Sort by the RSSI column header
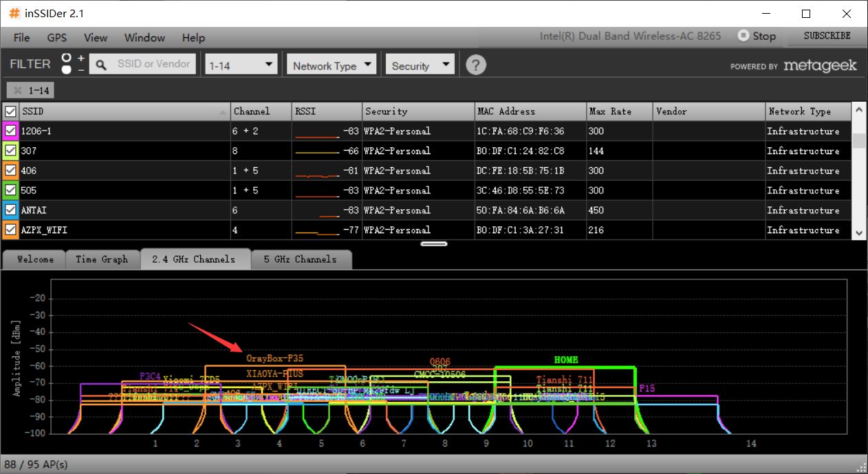 (327, 111)
